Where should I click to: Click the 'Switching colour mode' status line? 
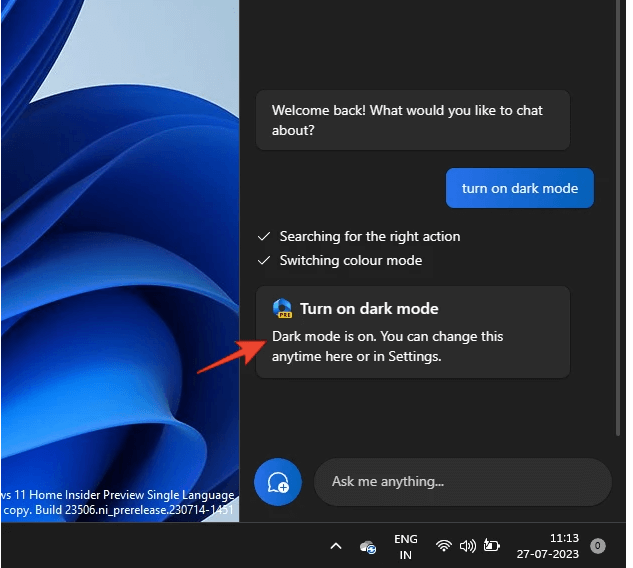351,260
